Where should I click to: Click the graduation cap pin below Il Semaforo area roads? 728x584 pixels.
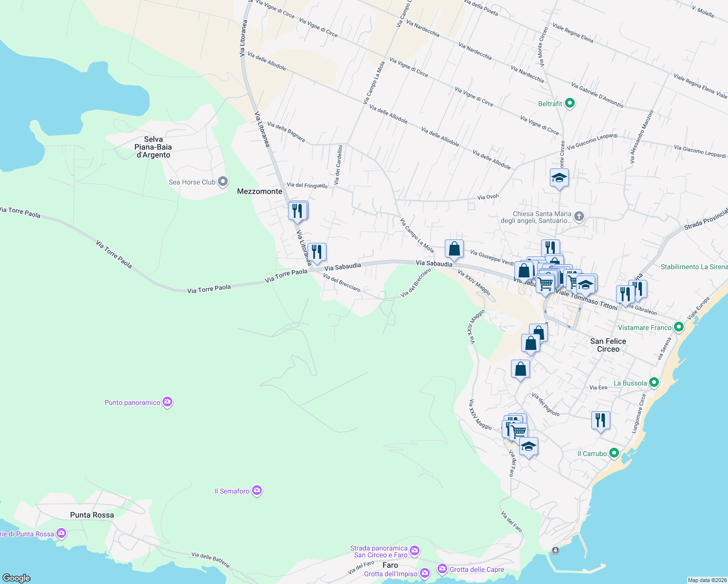(x=528, y=447)
